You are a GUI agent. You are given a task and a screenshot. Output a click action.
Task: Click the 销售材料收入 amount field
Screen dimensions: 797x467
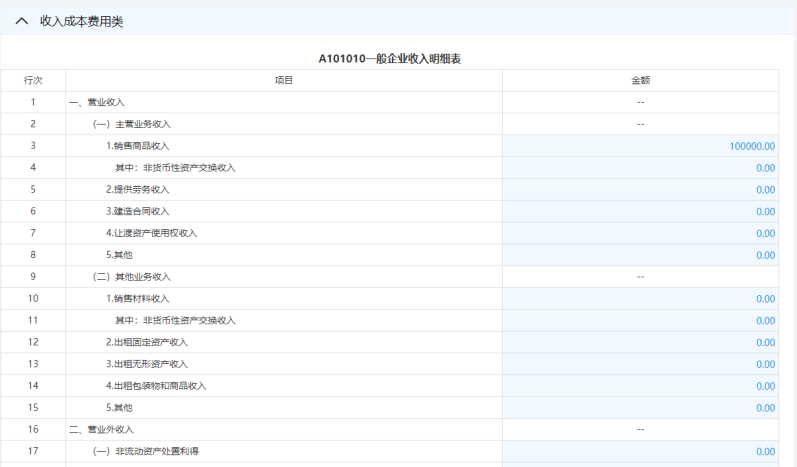[x=640, y=299]
